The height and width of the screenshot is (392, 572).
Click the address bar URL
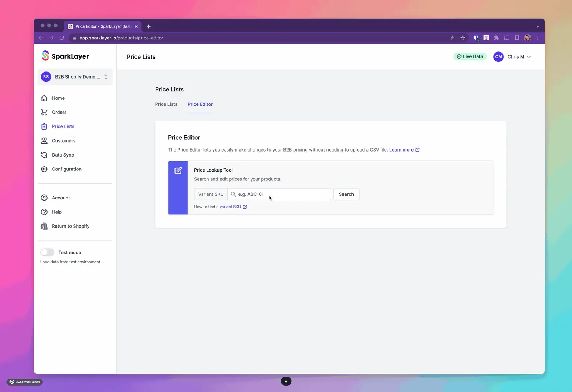tap(121, 38)
